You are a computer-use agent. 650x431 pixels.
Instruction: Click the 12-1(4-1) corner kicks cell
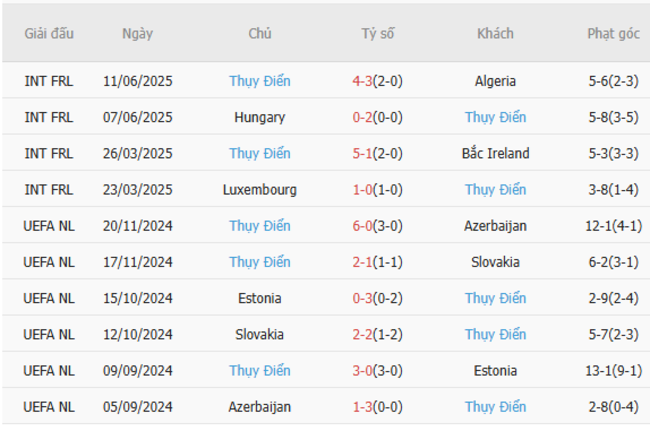coord(613,226)
